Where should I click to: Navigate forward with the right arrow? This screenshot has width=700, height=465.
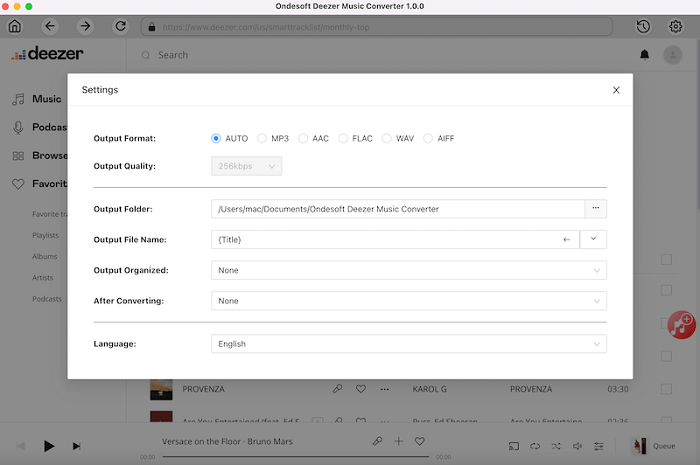click(x=85, y=26)
